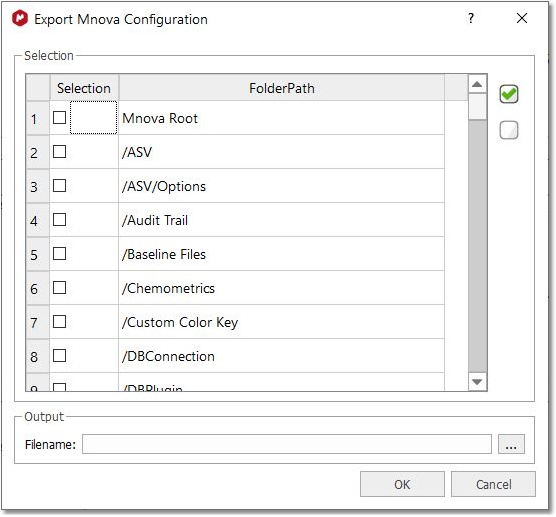The image size is (556, 517).
Task: Click the empty Deselect All box icon
Action: 509,130
